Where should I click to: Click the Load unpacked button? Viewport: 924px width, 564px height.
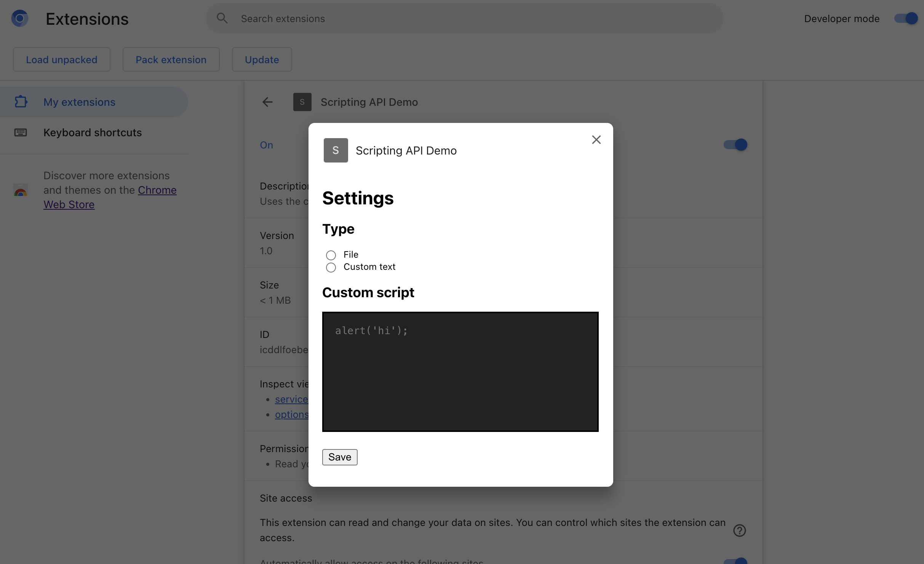[x=61, y=59]
